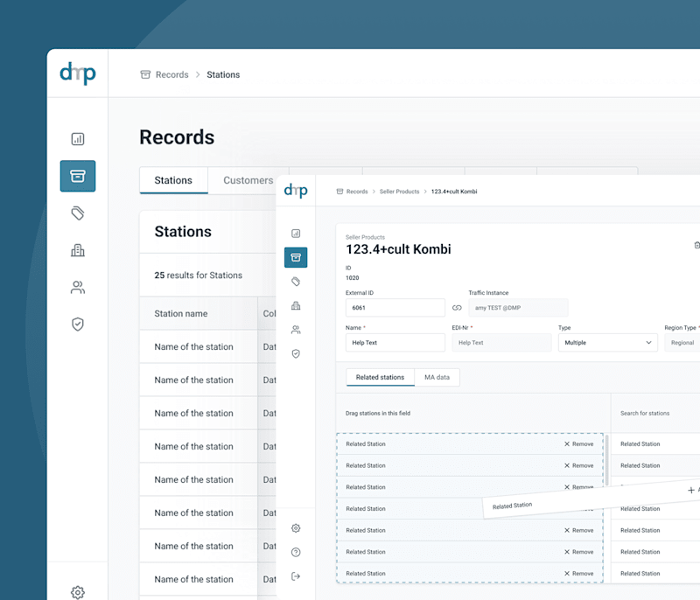The width and height of the screenshot is (700, 600).
Task: Click the dmp logo in back window
Action: (x=78, y=73)
